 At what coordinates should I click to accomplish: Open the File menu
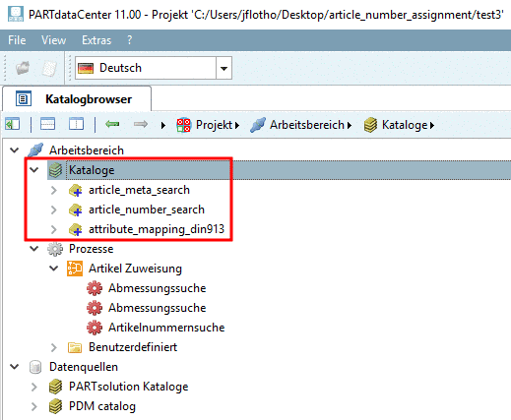17,40
